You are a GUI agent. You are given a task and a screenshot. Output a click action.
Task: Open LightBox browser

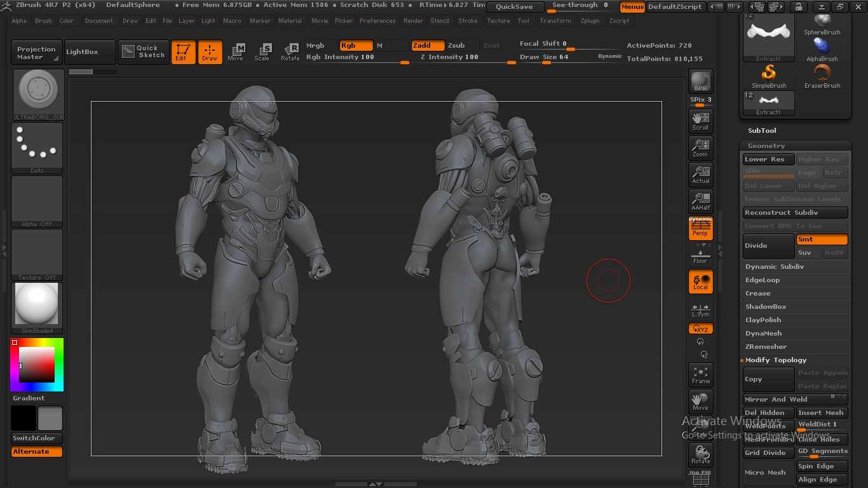point(91,51)
